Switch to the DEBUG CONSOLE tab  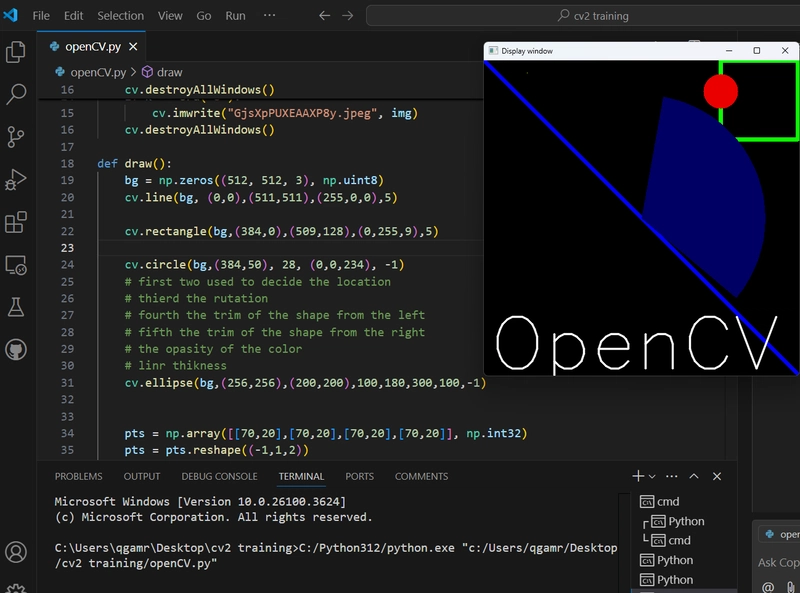click(x=219, y=476)
